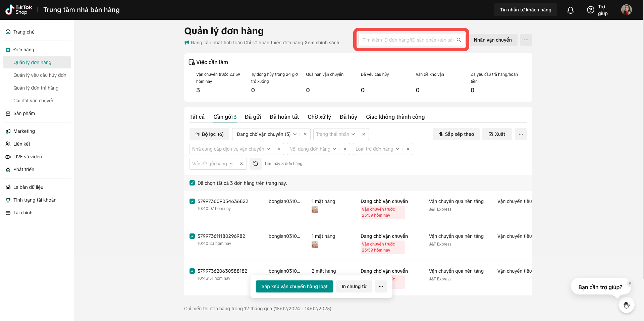644x321 pixels.
Task: Open the floating help assistant icon
Action: point(626,305)
